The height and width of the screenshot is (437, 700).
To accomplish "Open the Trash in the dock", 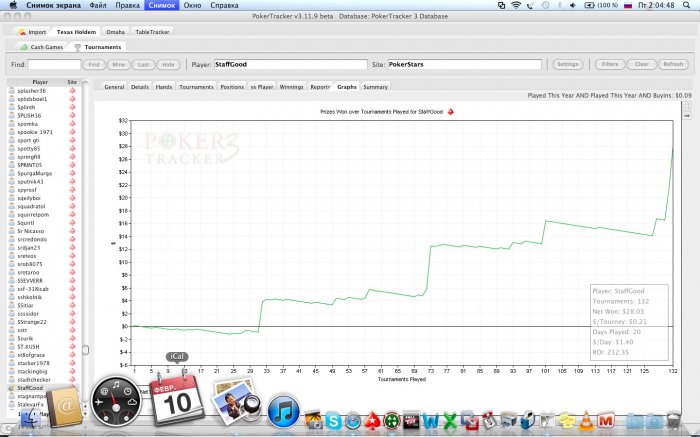I will [x=673, y=421].
